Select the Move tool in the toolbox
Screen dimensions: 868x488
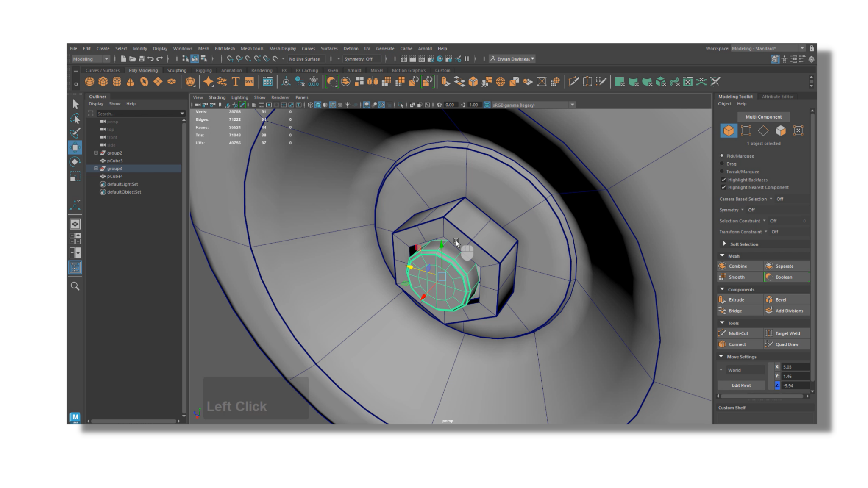[75, 147]
